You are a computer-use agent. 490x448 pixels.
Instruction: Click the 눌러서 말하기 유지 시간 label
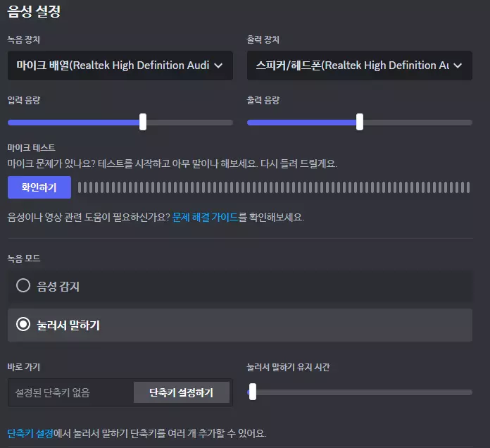pyautogui.click(x=288, y=367)
